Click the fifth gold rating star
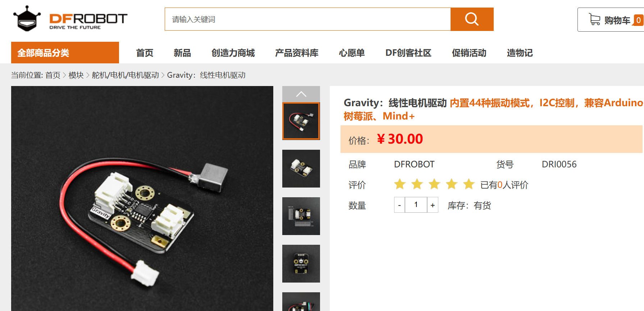 [x=469, y=184]
